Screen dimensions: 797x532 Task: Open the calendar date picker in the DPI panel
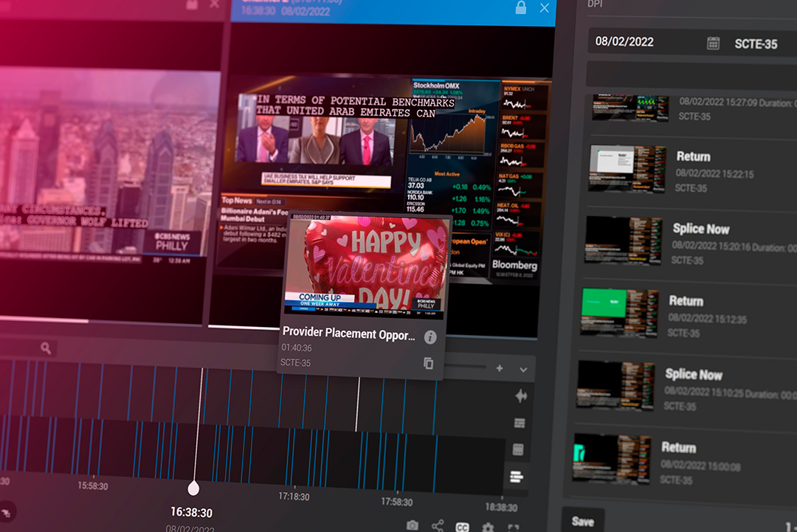pos(713,44)
